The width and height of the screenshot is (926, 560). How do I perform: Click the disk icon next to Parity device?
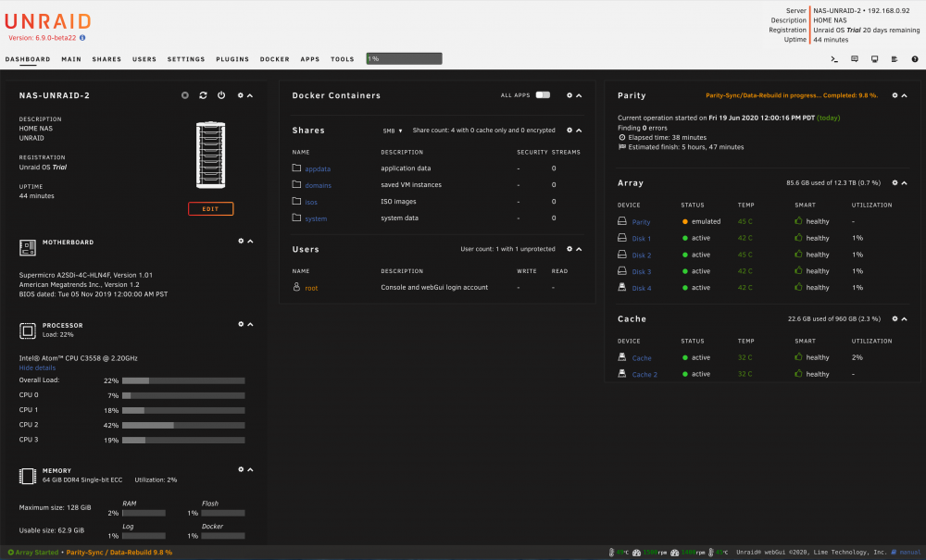(x=622, y=221)
